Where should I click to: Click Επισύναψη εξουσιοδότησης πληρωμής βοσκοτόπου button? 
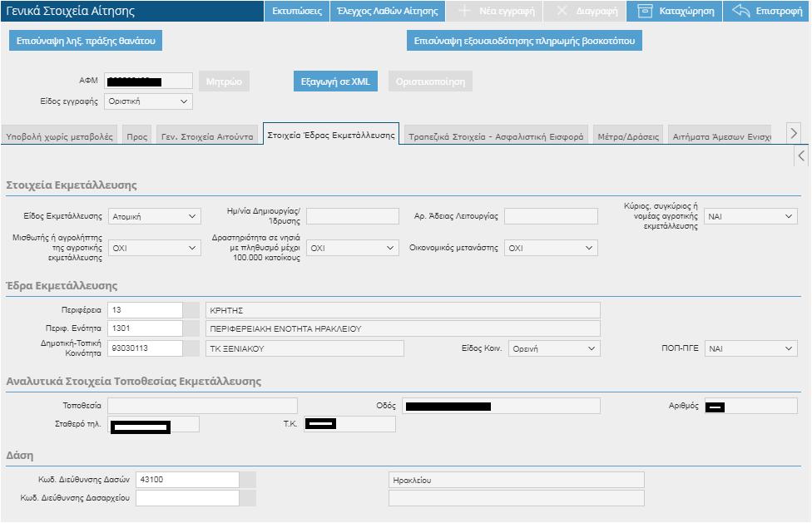[524, 41]
